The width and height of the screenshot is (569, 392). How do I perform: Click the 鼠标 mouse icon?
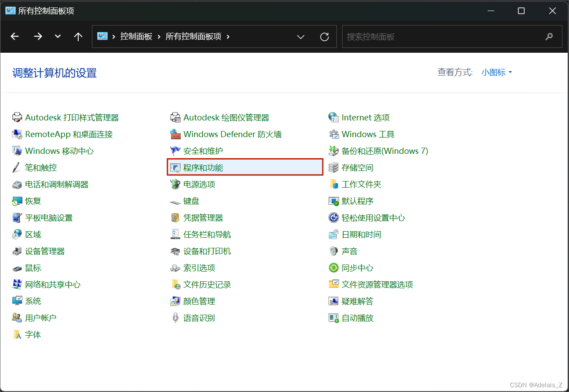(x=17, y=268)
